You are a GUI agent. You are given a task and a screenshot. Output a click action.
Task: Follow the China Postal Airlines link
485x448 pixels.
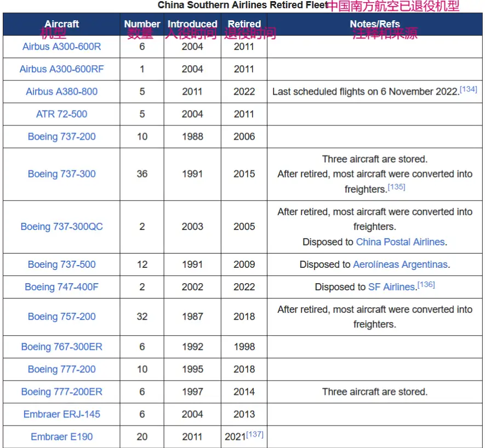pos(400,242)
